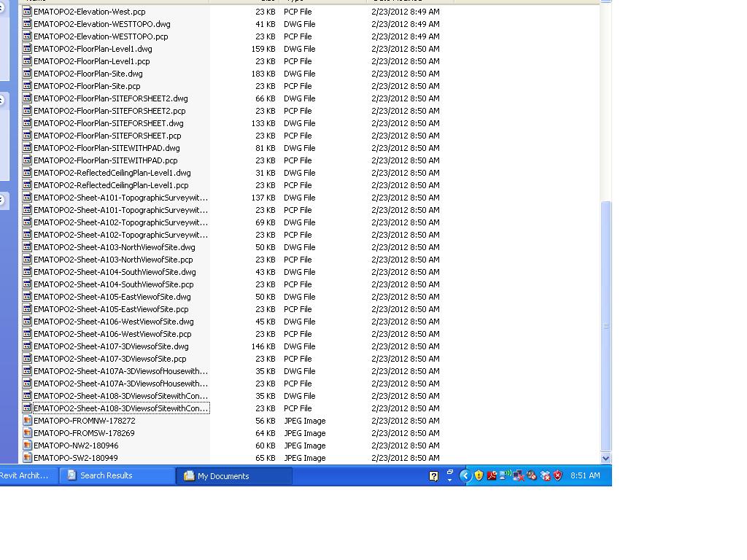
Task: Select file EMATOPO2-Sheet-A104-SouthViewofSite.pcp
Action: click(113, 284)
